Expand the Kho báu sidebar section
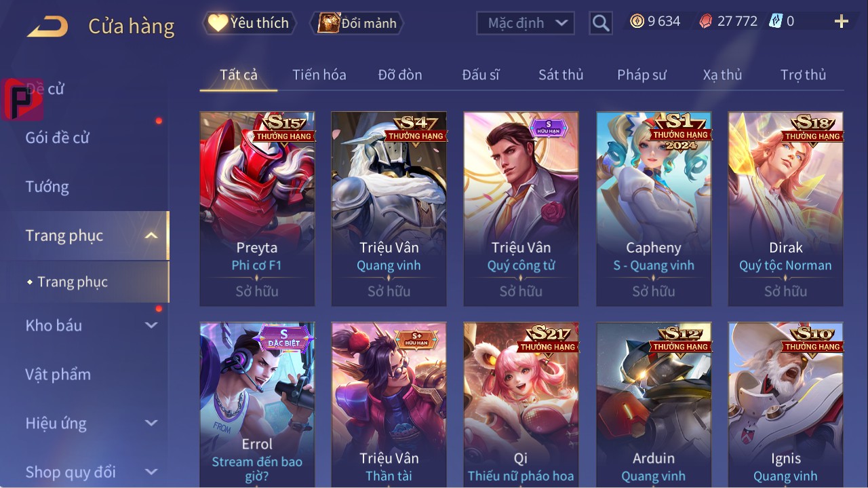The image size is (868, 488). point(151,325)
